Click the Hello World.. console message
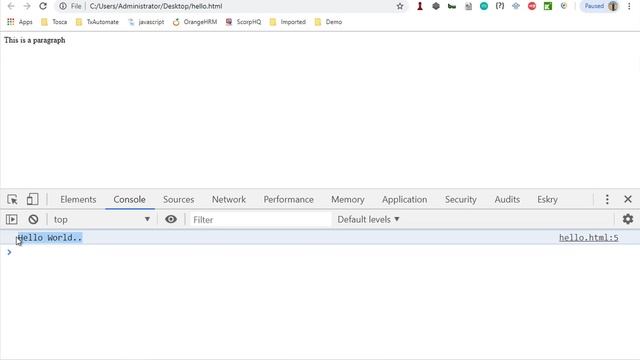The width and height of the screenshot is (640, 360). click(x=50, y=238)
